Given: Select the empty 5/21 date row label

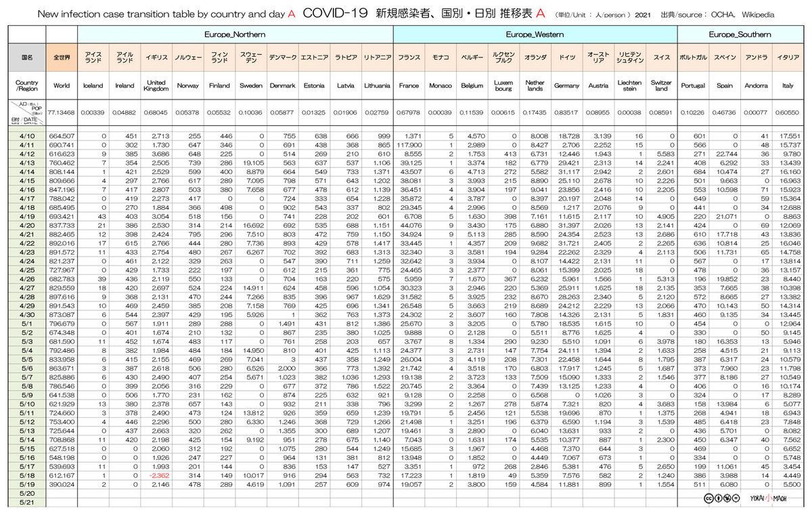Looking at the screenshot, I should coord(26,501).
